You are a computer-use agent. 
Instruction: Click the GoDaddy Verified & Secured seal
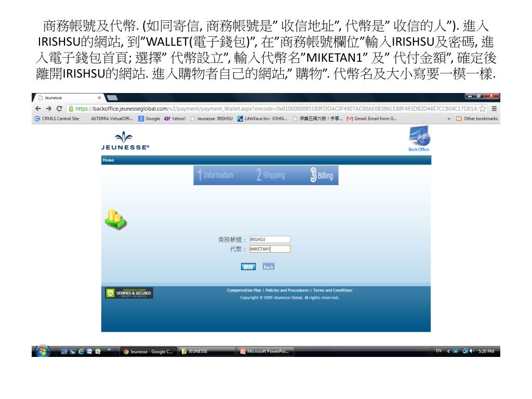click(129, 293)
